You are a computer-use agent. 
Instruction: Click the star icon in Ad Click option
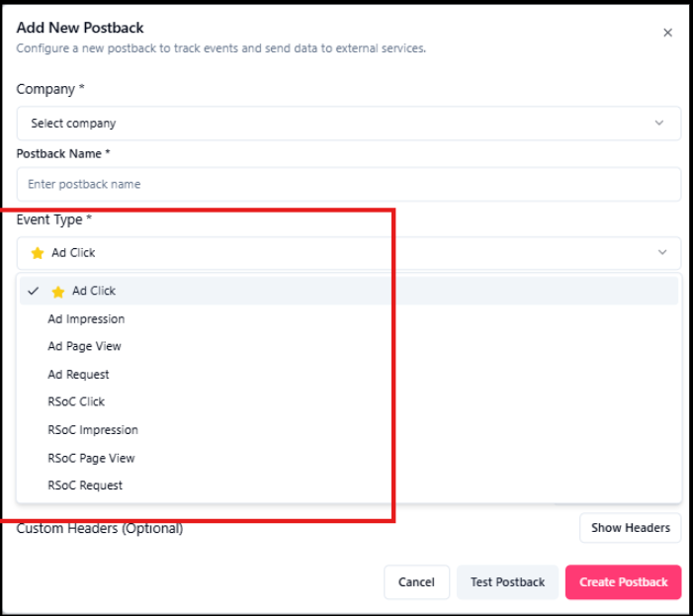[x=58, y=292]
